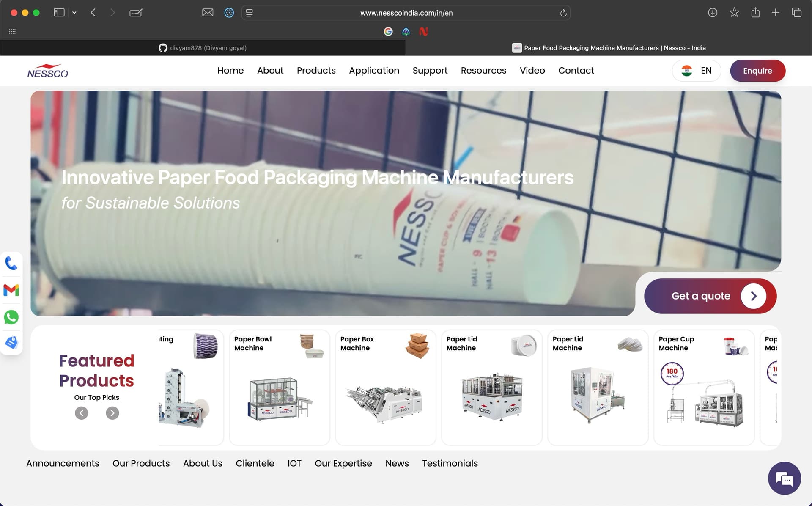The height and width of the screenshot is (506, 812).
Task: Open the sidebar options dropdown chevron
Action: [74, 13]
